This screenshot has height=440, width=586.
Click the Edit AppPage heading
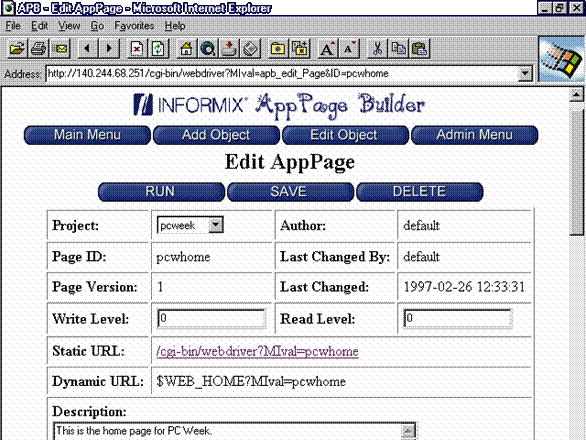pos(290,163)
